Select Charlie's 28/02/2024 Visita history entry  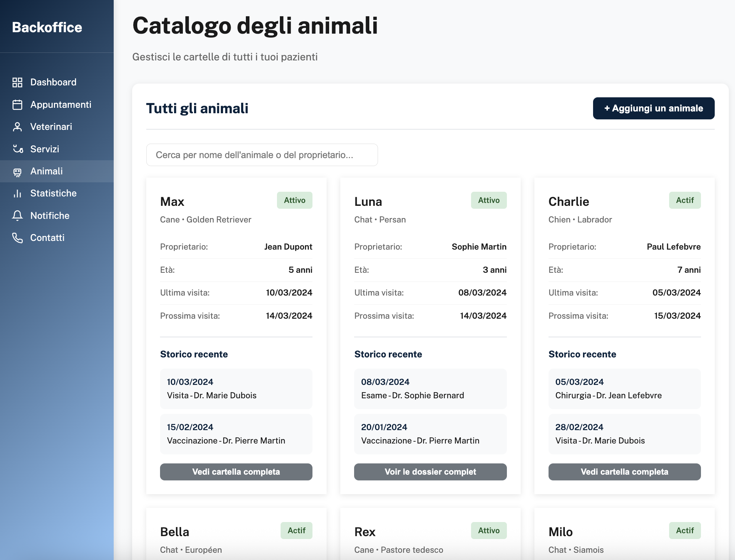(625, 434)
